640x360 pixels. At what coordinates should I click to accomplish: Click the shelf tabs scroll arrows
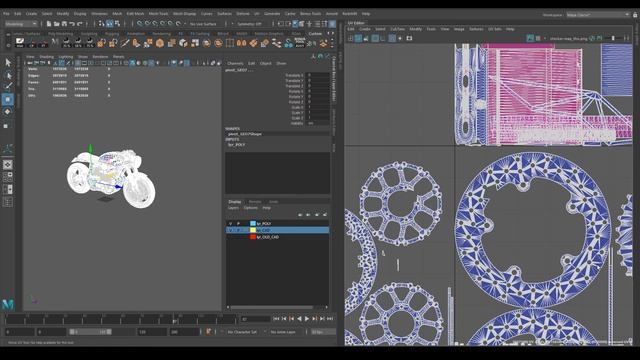(330, 33)
